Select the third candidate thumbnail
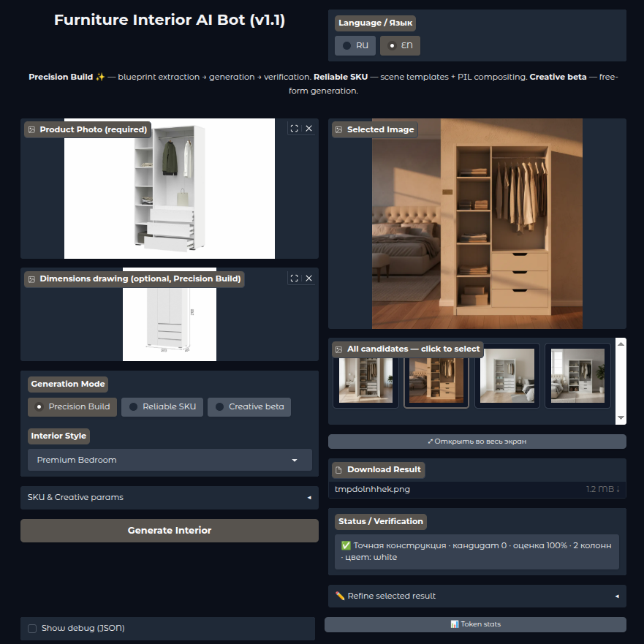The image size is (644, 644). [507, 376]
